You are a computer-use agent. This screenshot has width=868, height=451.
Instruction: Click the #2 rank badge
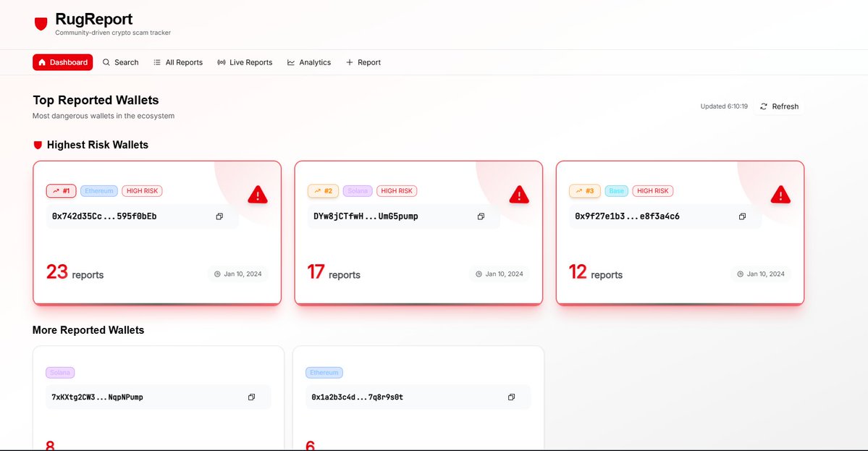coord(323,191)
